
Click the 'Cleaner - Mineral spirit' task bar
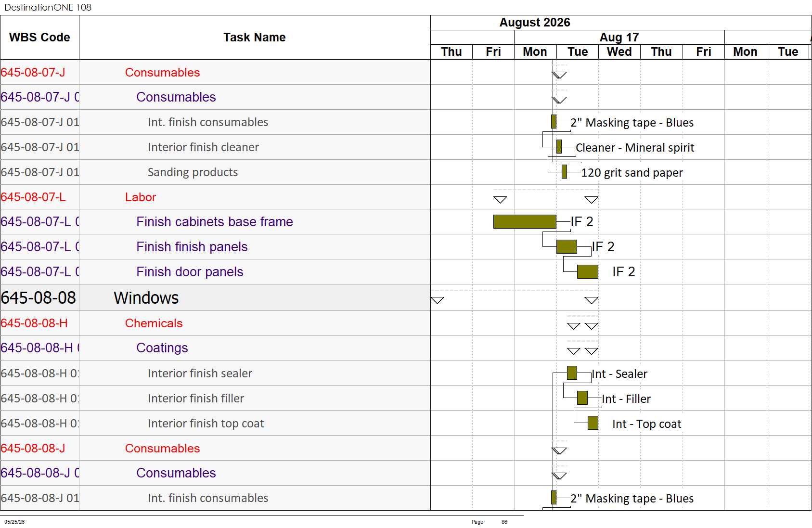(559, 146)
